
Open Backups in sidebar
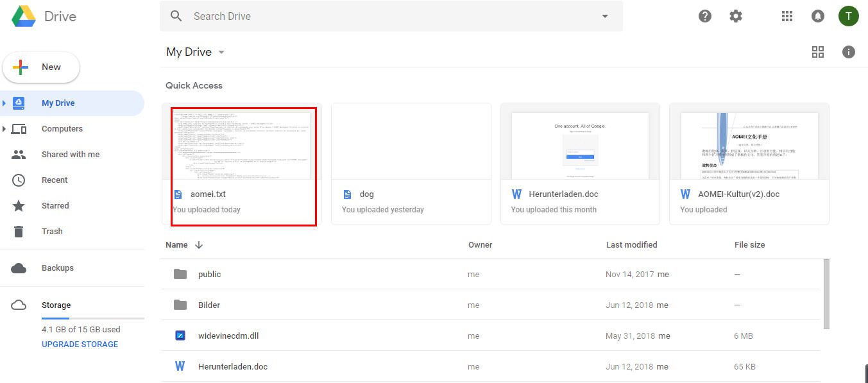coord(58,268)
